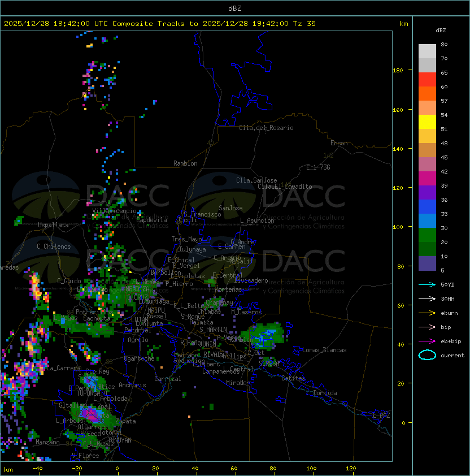This screenshot has height=476, width=470.
Task: Click the MAIPU map label
Action: [156, 310]
